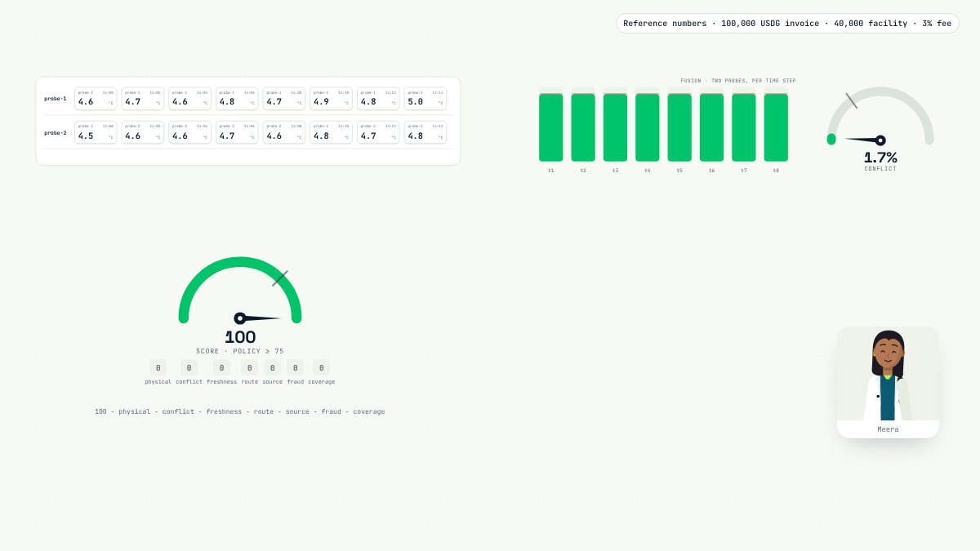Select the probe-1 row label
Viewport: 980px width, 551px height.
click(56, 99)
